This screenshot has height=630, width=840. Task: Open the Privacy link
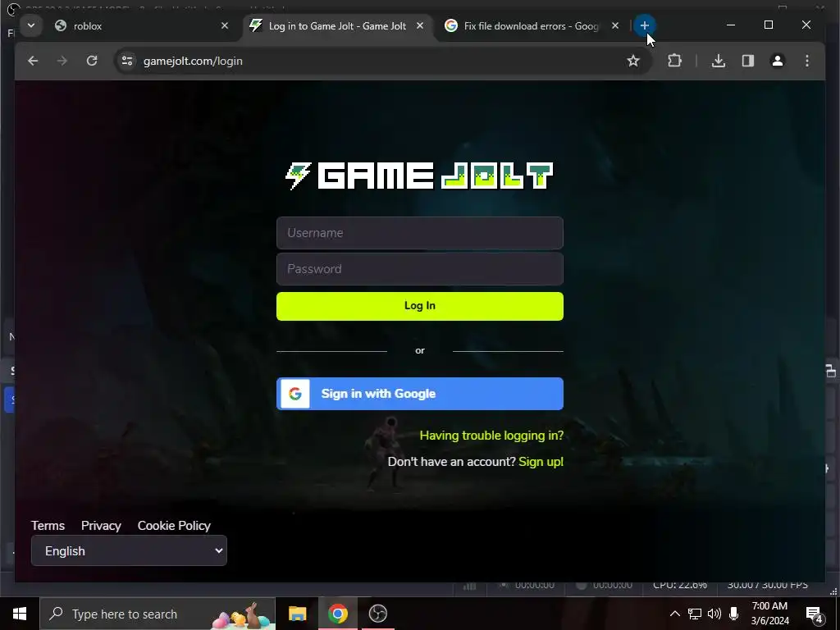(x=101, y=526)
